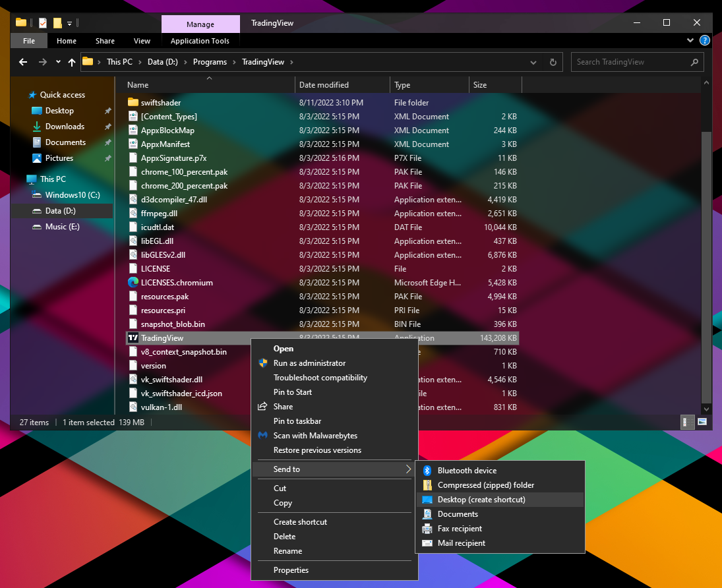722x588 pixels.
Task: Click the Run as administrator shield icon
Action: pyautogui.click(x=263, y=363)
